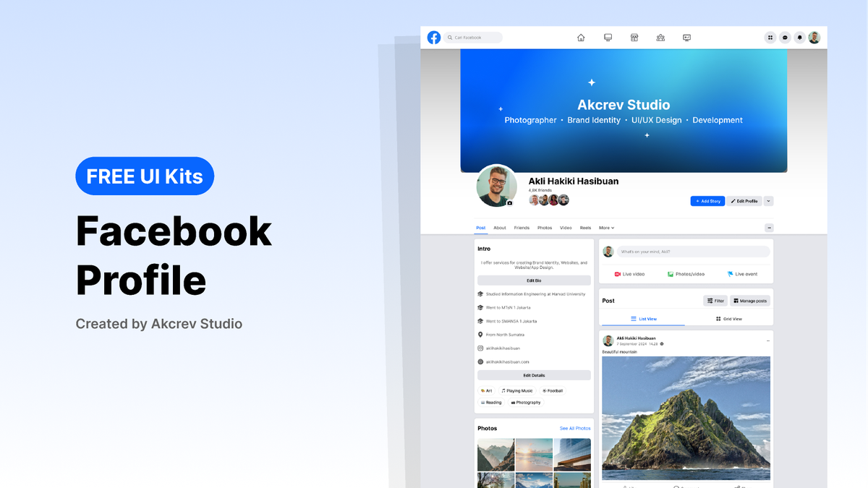Click the Akcrev Studio cover photo

[x=624, y=111]
